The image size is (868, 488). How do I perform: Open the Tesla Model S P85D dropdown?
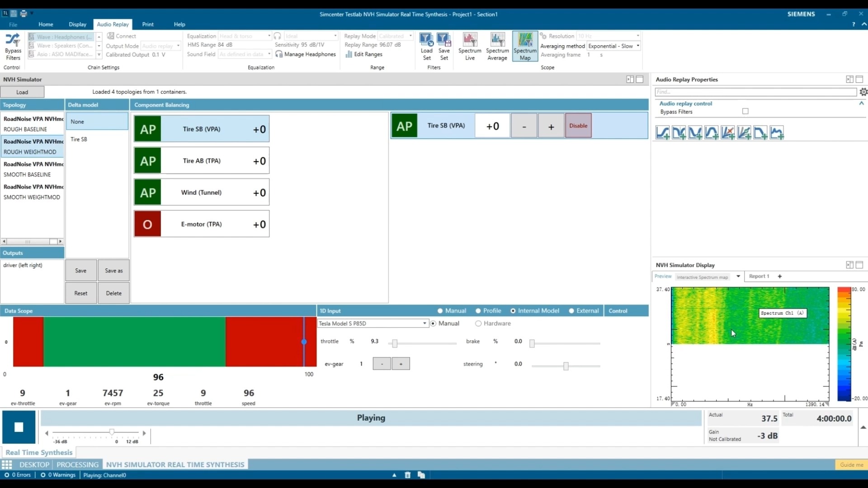coord(425,324)
